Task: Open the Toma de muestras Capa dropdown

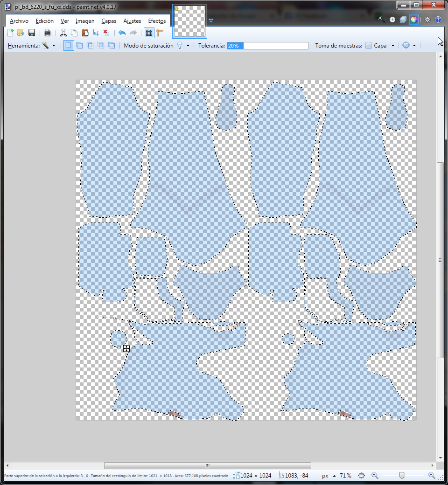Action: [x=381, y=46]
